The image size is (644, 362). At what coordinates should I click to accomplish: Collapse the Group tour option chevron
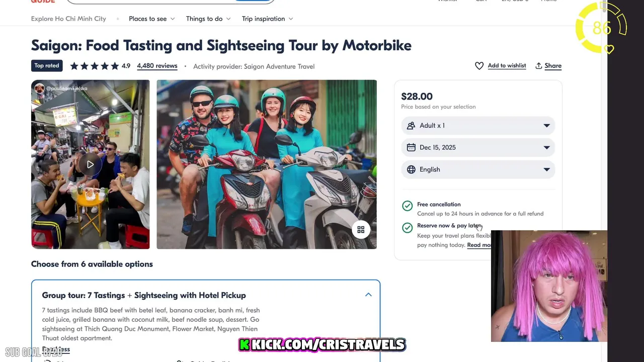coord(368,295)
